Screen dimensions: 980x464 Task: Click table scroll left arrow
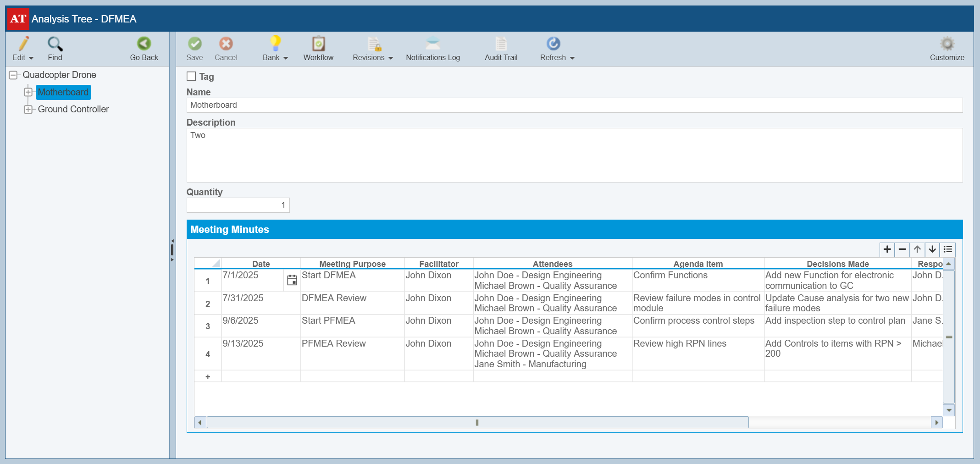coord(200,422)
